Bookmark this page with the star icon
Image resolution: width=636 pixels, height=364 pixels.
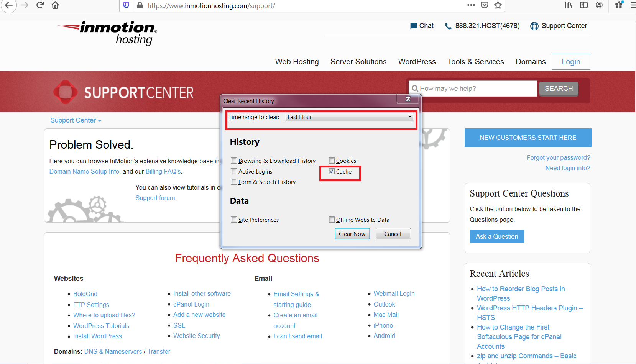point(498,5)
